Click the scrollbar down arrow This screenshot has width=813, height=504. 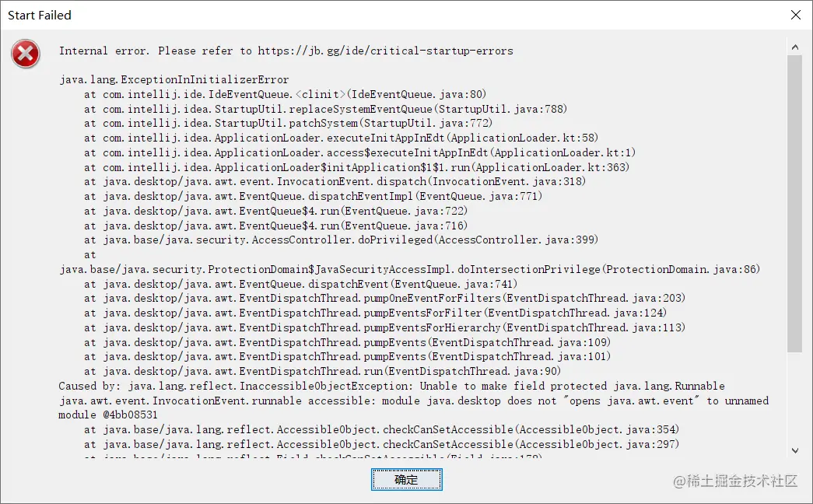(x=795, y=450)
